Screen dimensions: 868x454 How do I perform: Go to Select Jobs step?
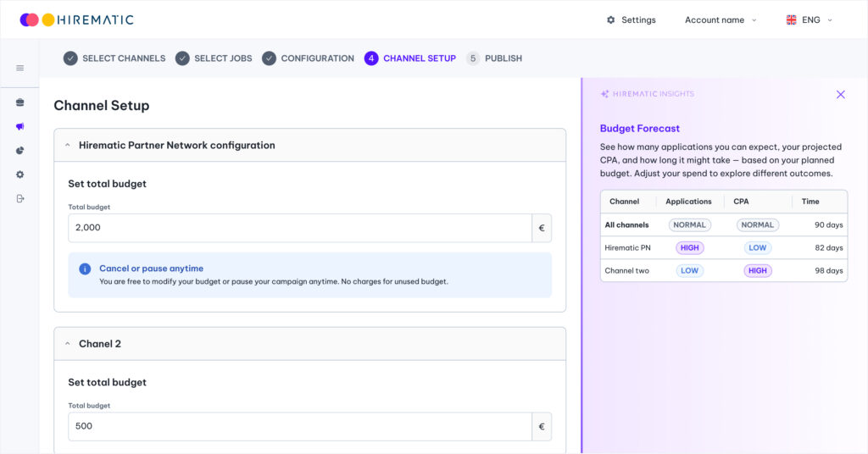(x=214, y=58)
